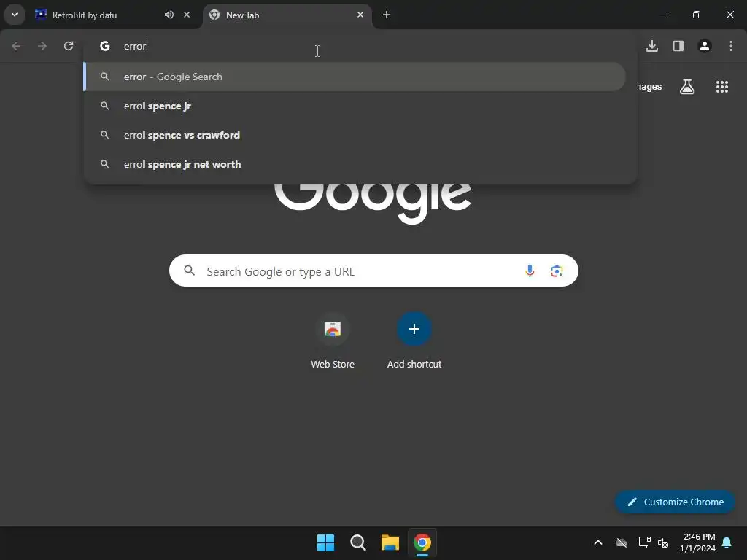Open Google Lens image search icon
The image size is (747, 560).
[x=557, y=271]
